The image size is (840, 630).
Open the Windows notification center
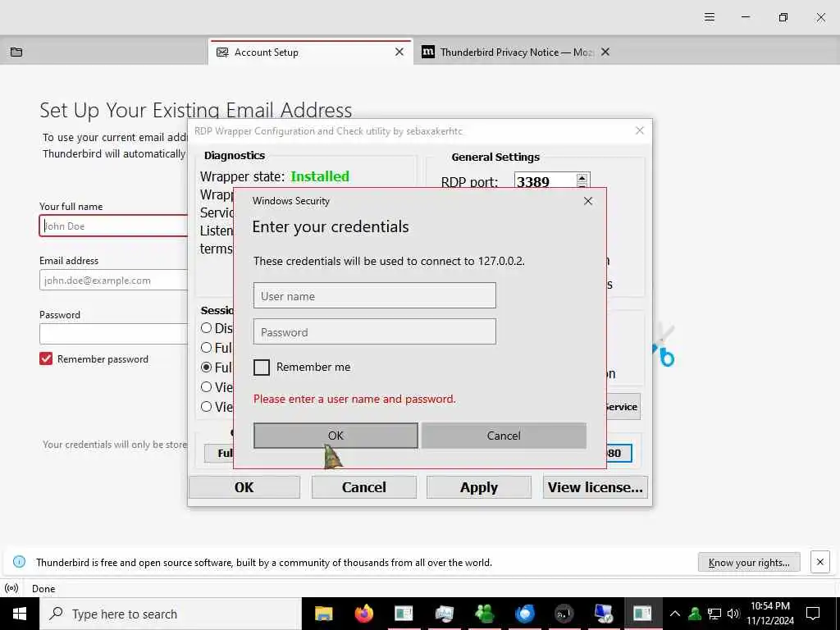click(813, 614)
